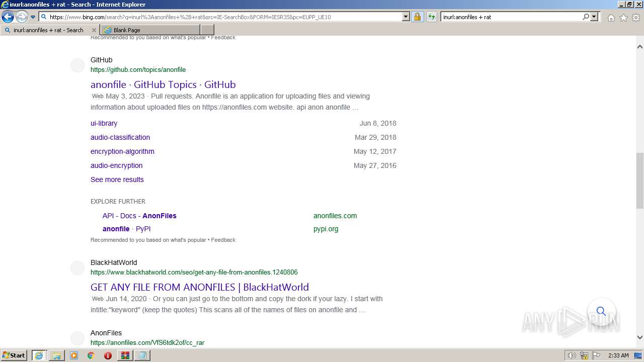Click Feedback below Explore Further
644x362 pixels.
[223, 240]
